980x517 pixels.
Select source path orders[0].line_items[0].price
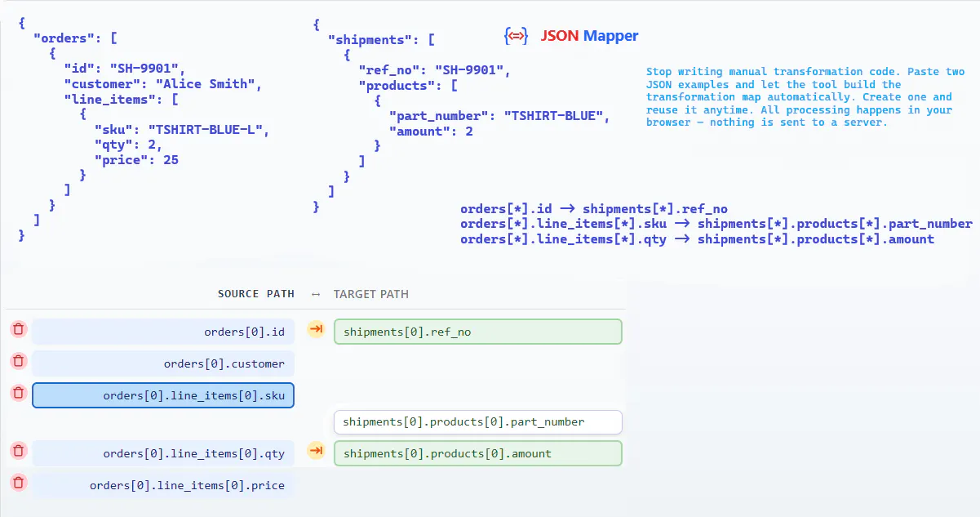click(163, 485)
